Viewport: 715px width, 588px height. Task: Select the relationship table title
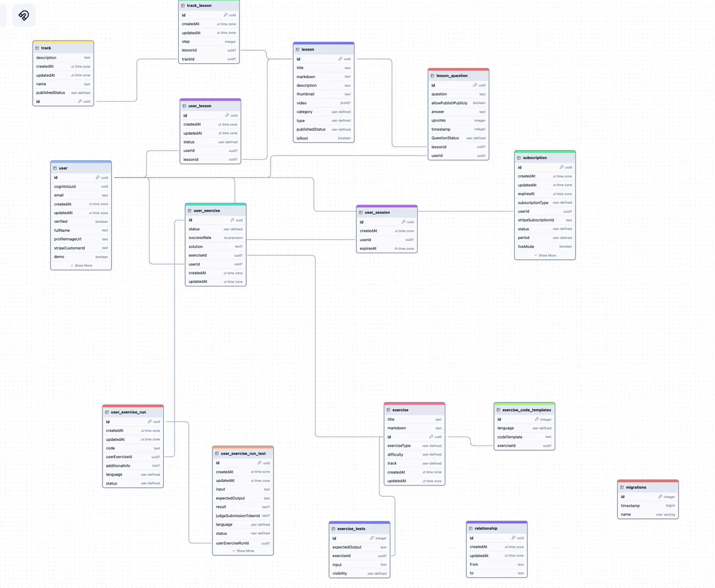pyautogui.click(x=486, y=528)
